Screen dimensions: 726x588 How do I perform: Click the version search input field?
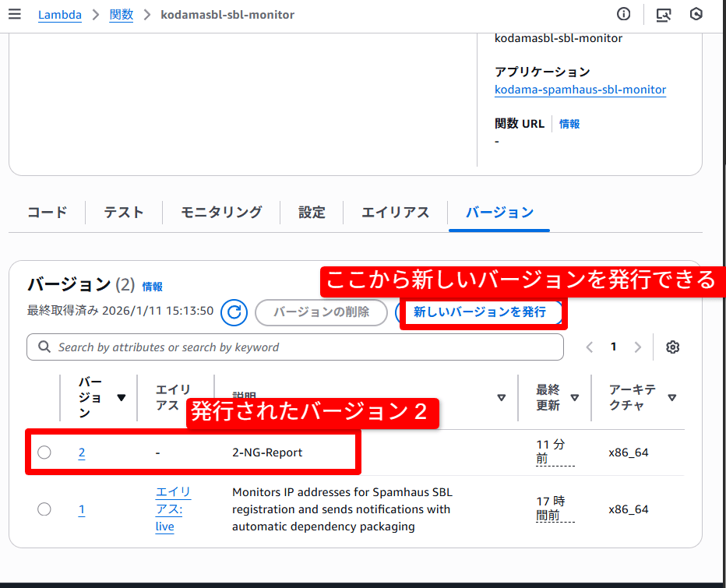(296, 347)
